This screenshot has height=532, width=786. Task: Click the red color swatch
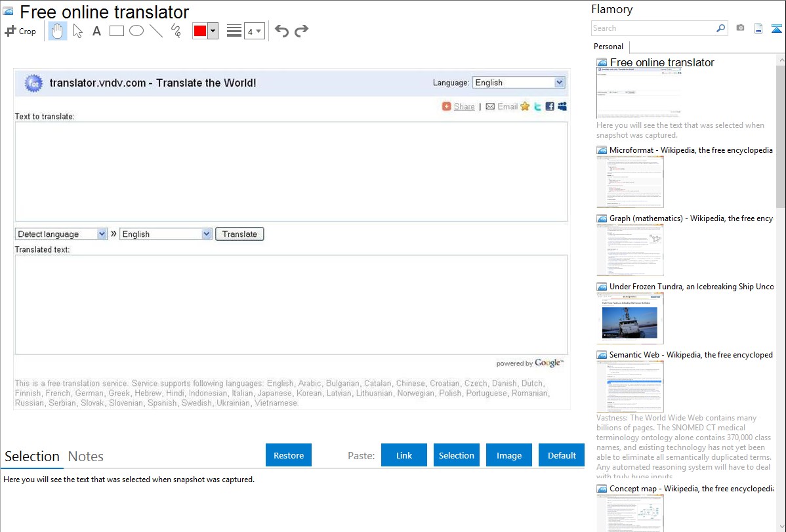click(x=200, y=31)
